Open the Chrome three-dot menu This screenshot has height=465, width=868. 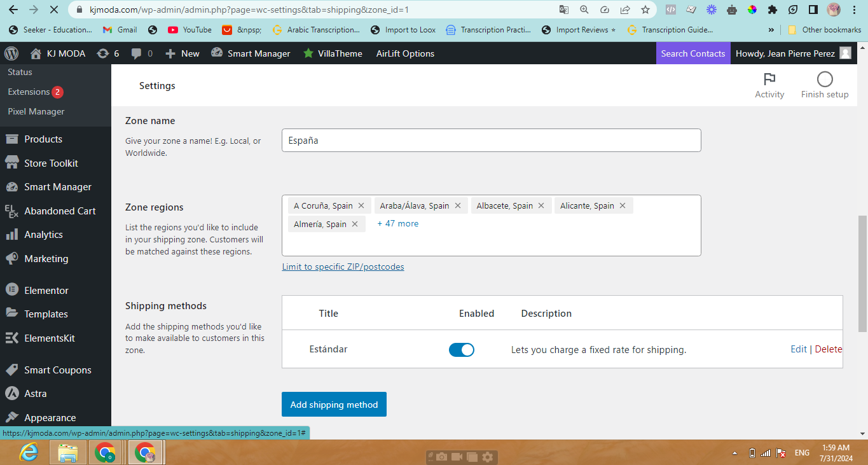854,10
